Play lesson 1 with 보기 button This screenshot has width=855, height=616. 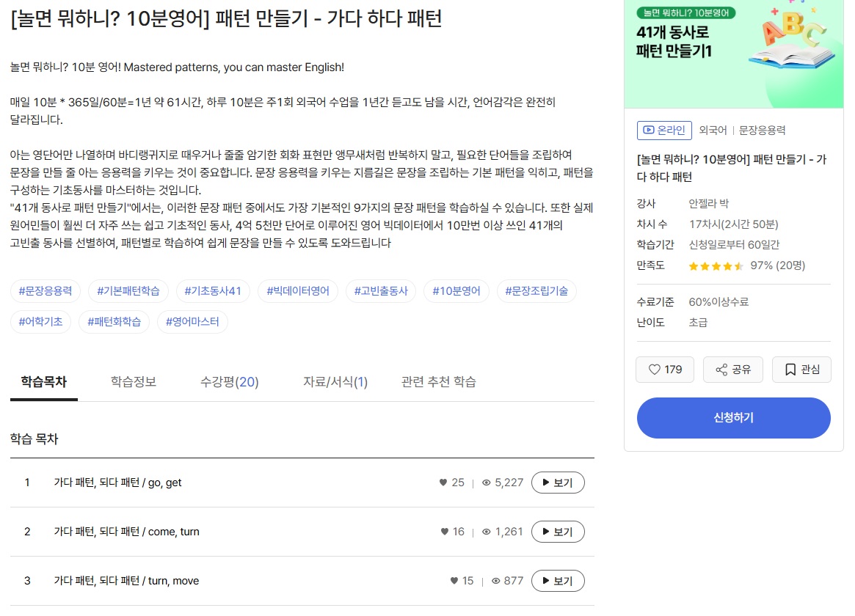[557, 483]
